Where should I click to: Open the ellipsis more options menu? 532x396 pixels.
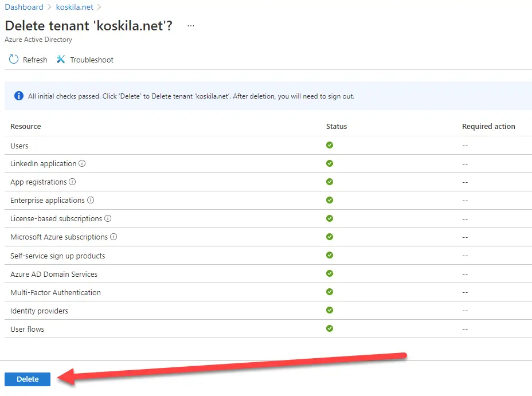(191, 26)
